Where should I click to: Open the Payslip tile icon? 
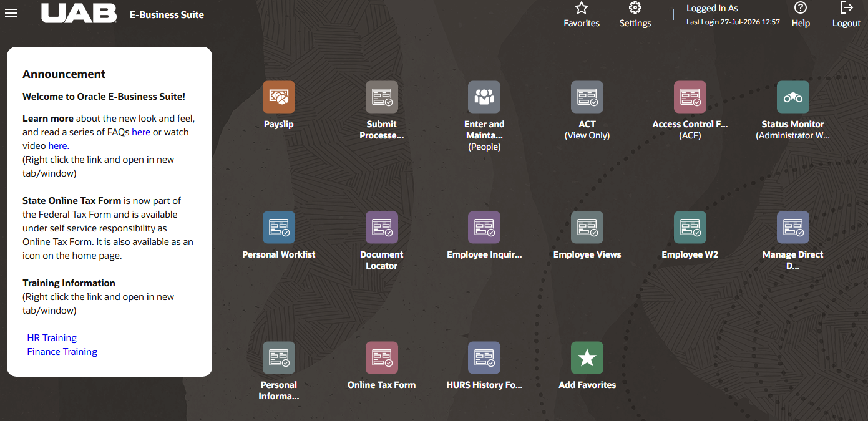pyautogui.click(x=279, y=97)
